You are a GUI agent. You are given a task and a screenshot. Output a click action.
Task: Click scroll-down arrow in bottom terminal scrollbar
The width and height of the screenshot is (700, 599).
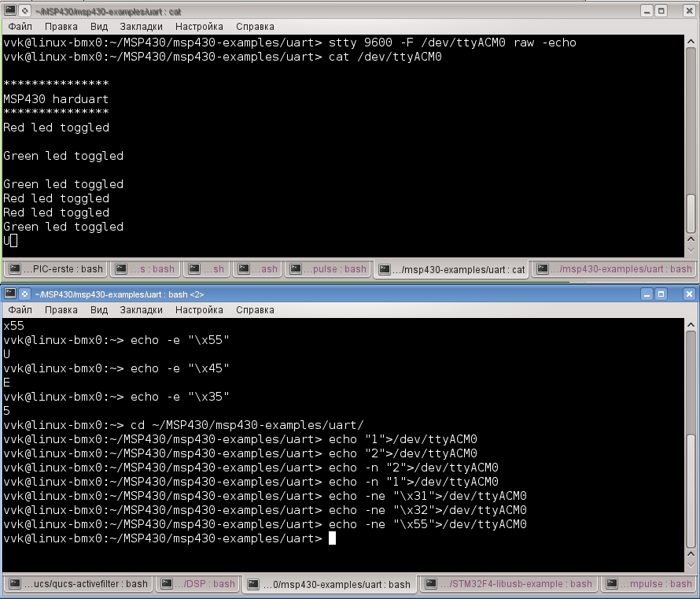coord(691,565)
